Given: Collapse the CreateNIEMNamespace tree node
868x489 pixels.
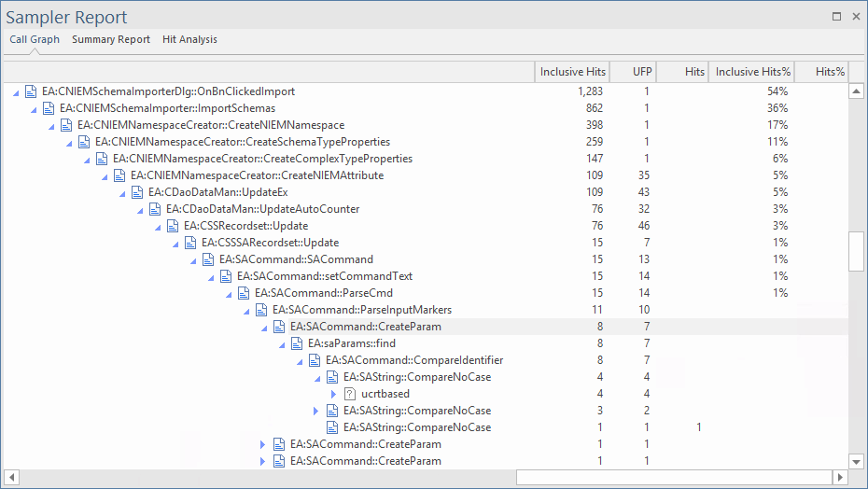Looking at the screenshot, I should pos(51,125).
